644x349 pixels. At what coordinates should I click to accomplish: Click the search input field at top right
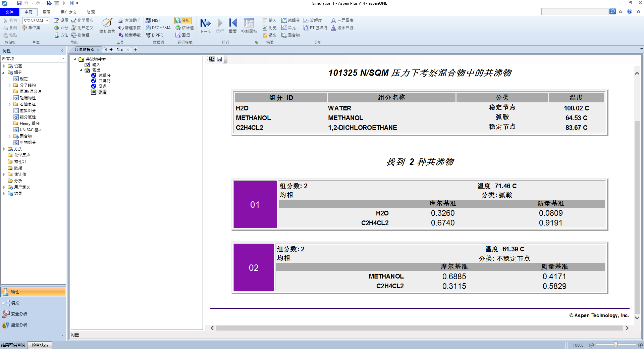pyautogui.click(x=575, y=12)
